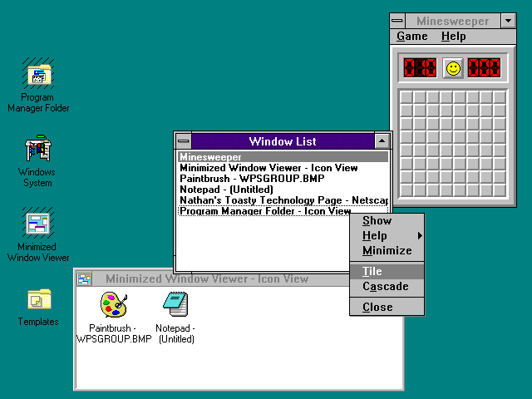Open the Window List control menu box
The image size is (532, 399).
(184, 140)
